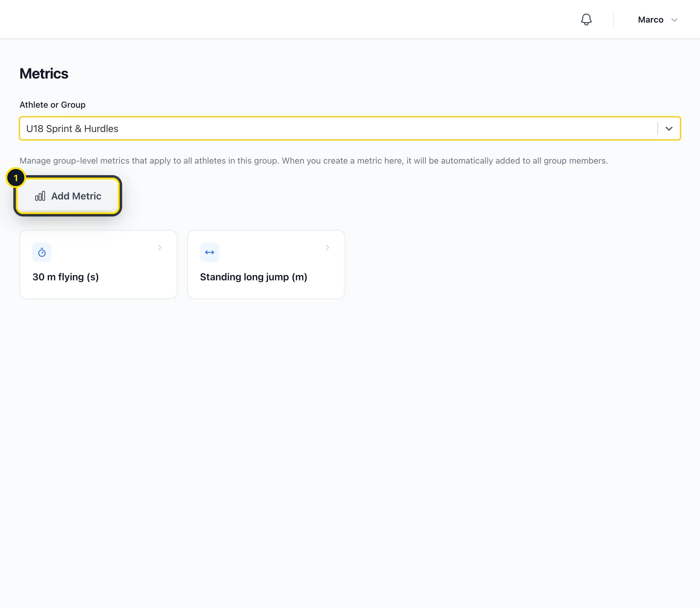Screen dimensions: 700x608
Task: Click the Metrics page heading
Action: [x=44, y=74]
